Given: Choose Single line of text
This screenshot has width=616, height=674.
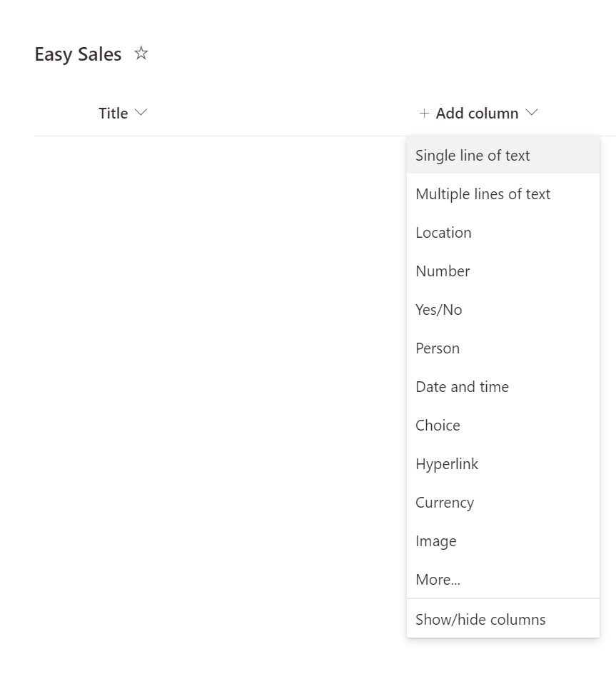Looking at the screenshot, I should click(x=473, y=156).
